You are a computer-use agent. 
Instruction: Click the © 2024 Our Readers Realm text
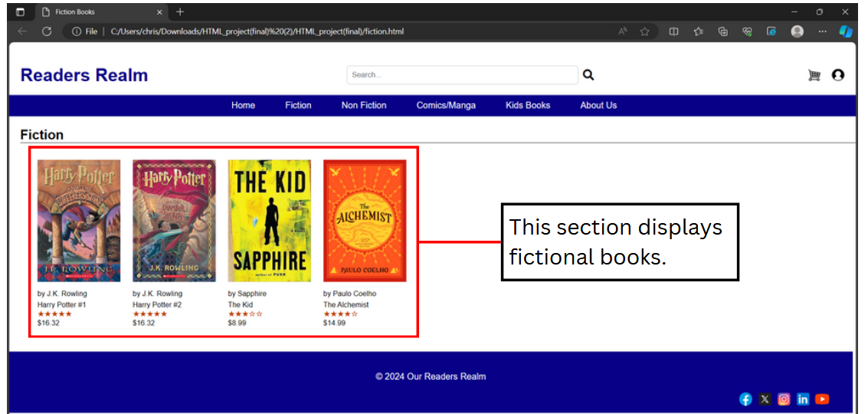[431, 376]
